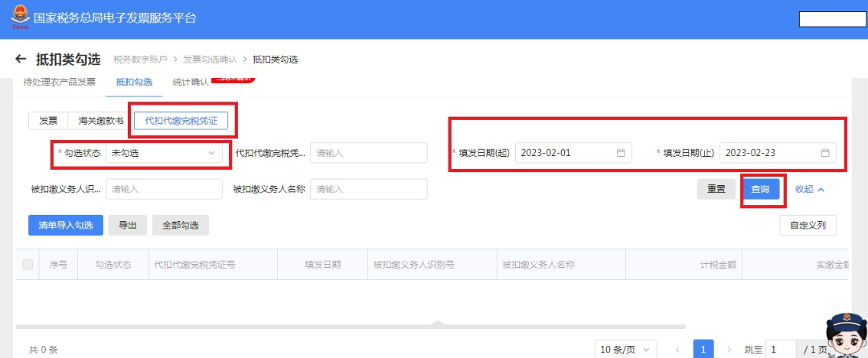Click the 重置 button

tap(716, 189)
